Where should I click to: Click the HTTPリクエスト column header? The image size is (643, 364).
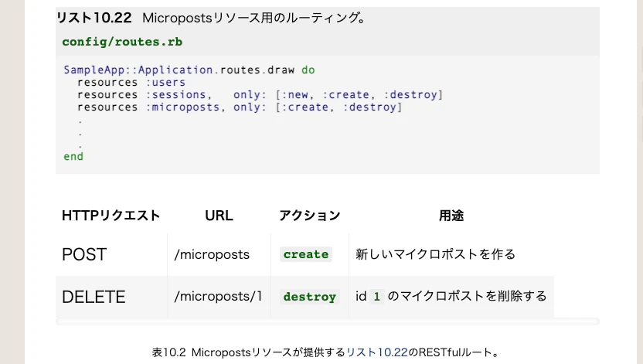pos(111,215)
